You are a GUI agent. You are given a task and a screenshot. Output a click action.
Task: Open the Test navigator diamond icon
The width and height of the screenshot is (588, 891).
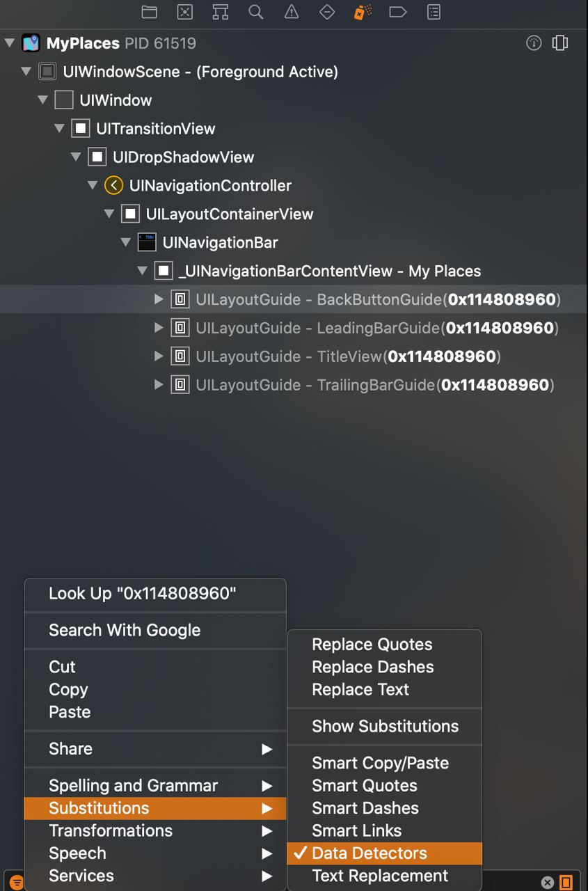click(x=327, y=12)
